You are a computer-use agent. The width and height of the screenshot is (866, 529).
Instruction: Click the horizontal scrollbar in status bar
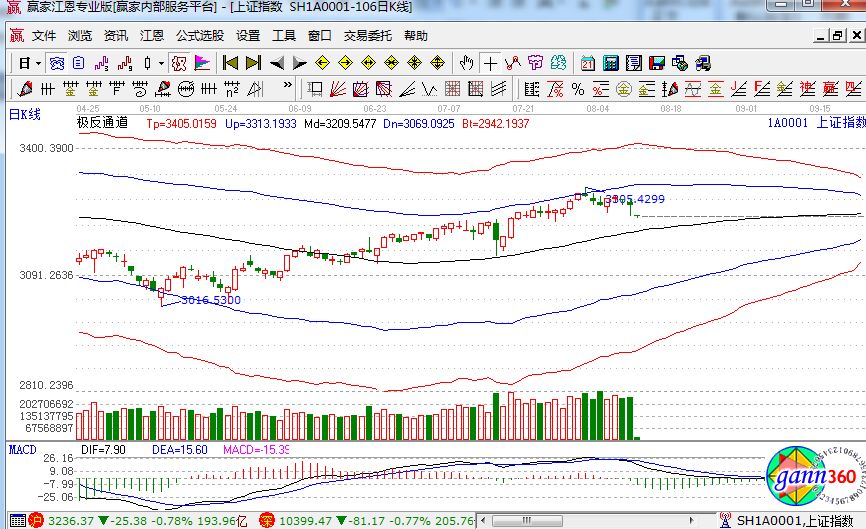600,521
